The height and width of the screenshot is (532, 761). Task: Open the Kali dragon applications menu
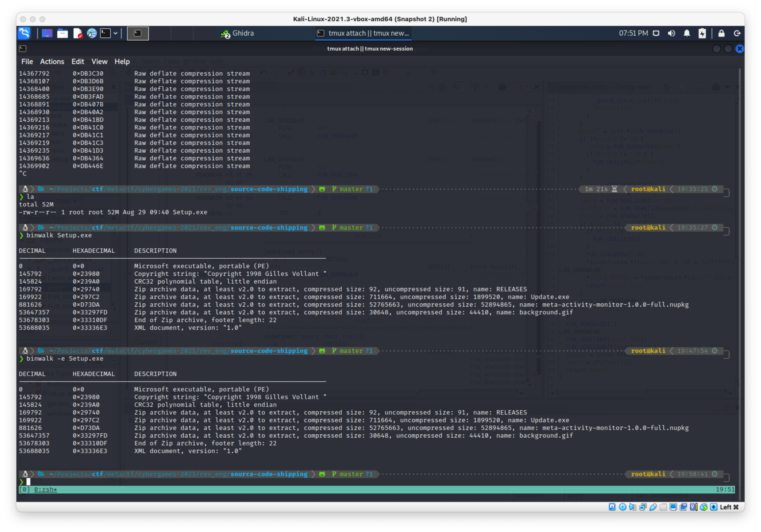point(24,33)
